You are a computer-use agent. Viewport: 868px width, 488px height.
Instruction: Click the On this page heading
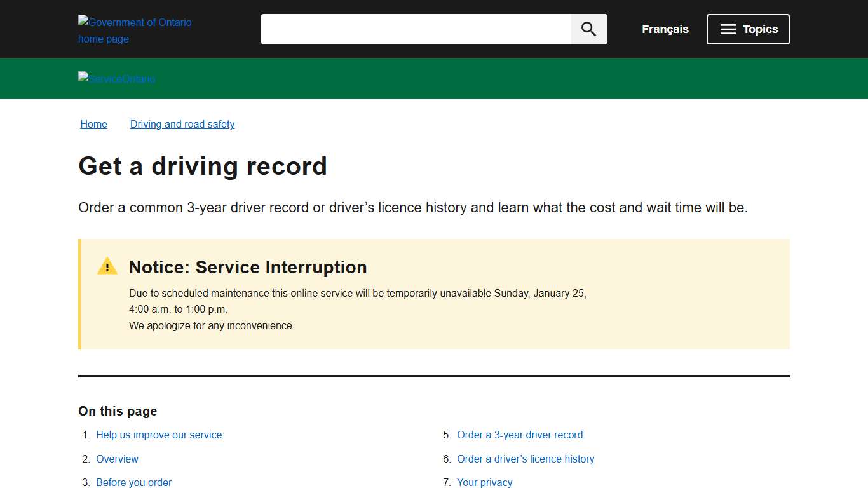118,411
